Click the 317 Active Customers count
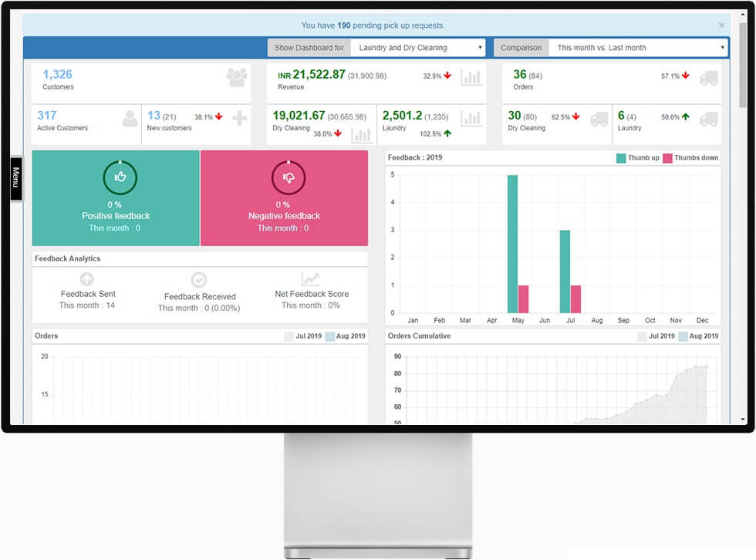This screenshot has width=756, height=560. coord(47,116)
